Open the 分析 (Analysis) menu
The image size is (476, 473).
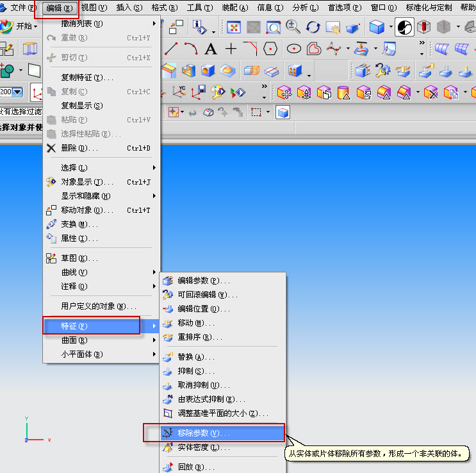tap(306, 8)
